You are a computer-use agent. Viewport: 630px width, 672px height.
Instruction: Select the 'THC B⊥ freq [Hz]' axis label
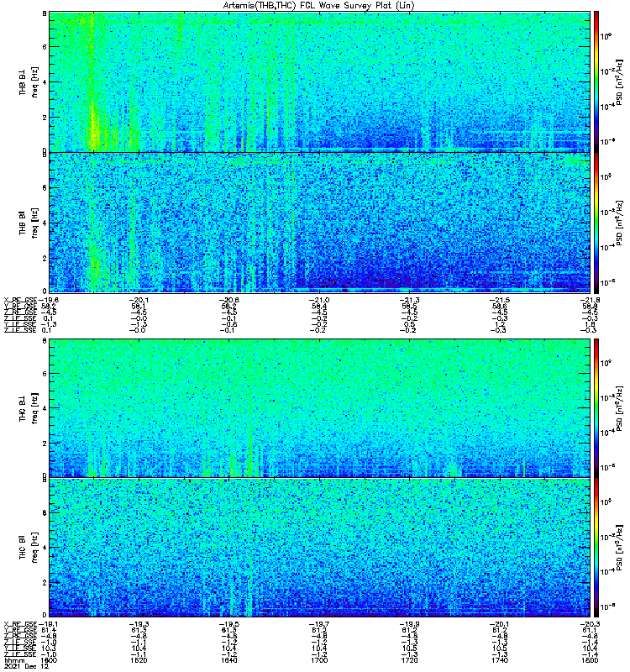point(29,408)
